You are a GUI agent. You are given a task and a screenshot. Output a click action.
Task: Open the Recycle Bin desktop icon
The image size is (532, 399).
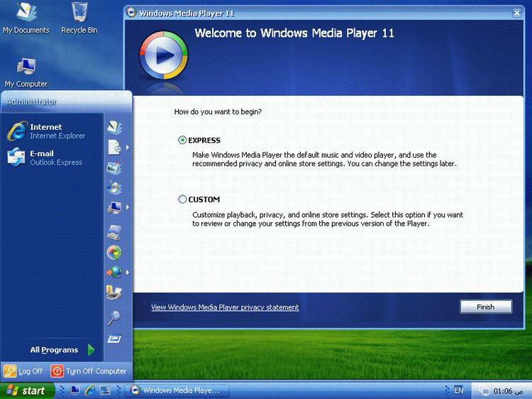pyautogui.click(x=79, y=16)
